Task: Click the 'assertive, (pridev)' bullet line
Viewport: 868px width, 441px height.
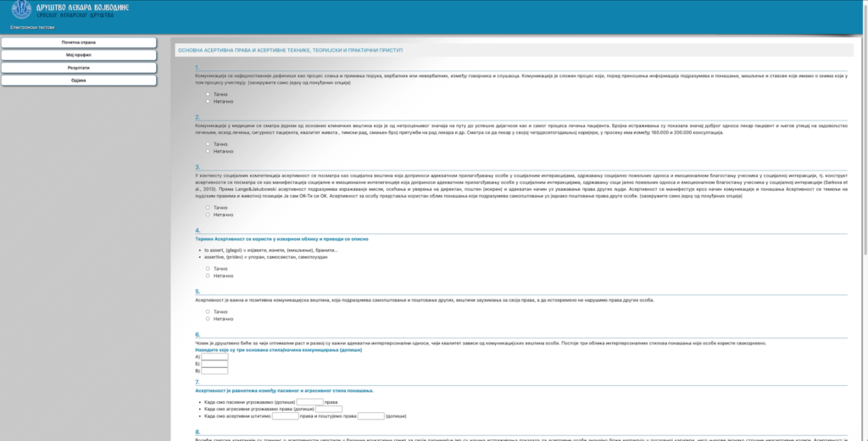Action: coord(265,257)
